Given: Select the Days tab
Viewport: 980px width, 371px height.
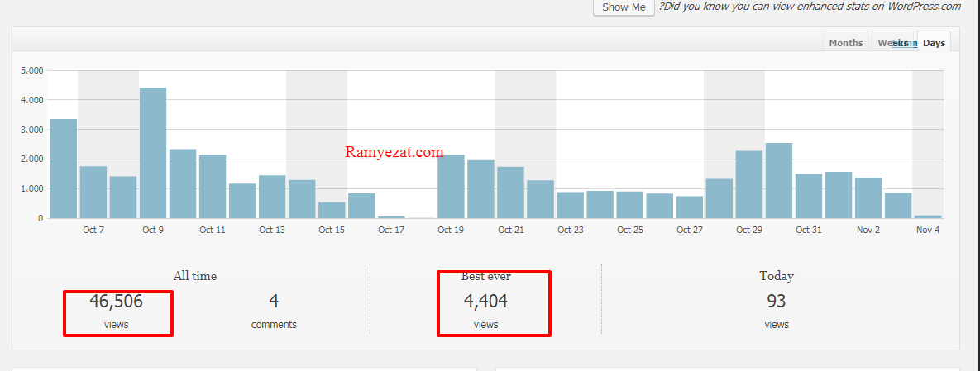Looking at the screenshot, I should point(934,43).
